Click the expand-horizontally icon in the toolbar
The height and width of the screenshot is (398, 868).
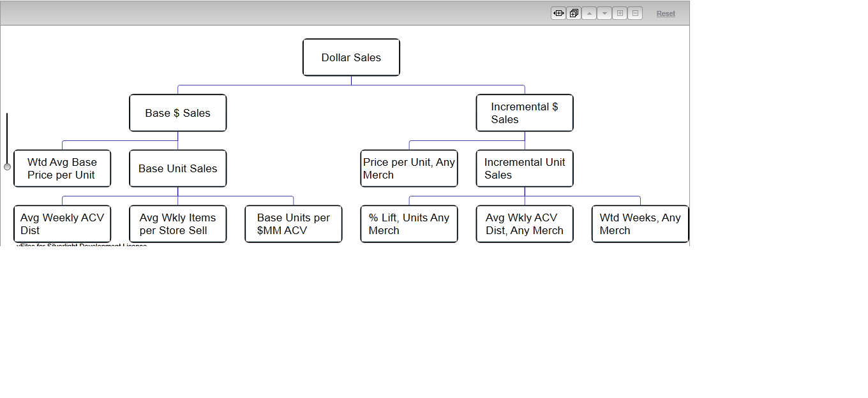(x=558, y=13)
